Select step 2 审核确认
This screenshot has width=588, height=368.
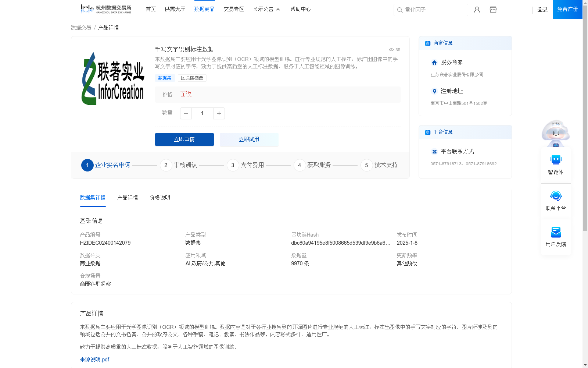click(x=179, y=165)
